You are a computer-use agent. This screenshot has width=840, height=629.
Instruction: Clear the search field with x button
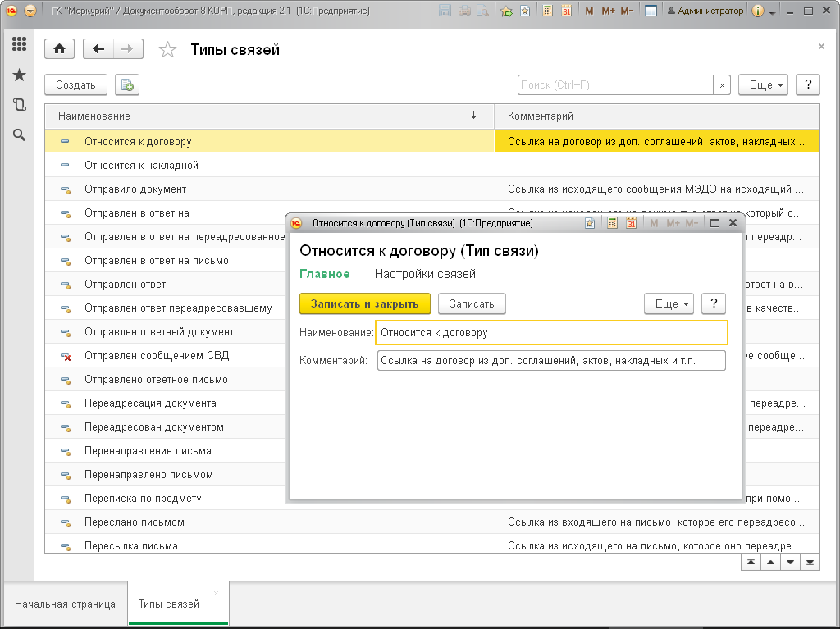722,84
